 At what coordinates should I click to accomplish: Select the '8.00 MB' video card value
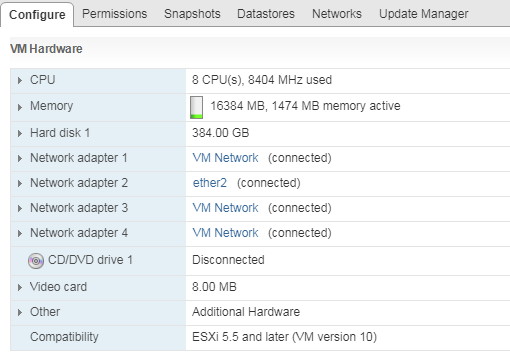click(x=214, y=287)
